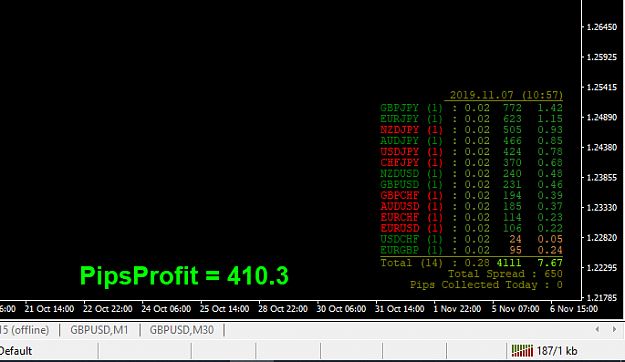Select the GBPUSD row in the pairs table

[471, 185]
